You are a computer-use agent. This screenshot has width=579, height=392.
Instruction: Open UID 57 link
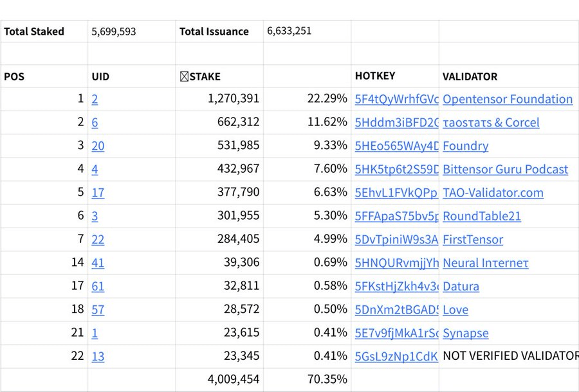pos(98,309)
